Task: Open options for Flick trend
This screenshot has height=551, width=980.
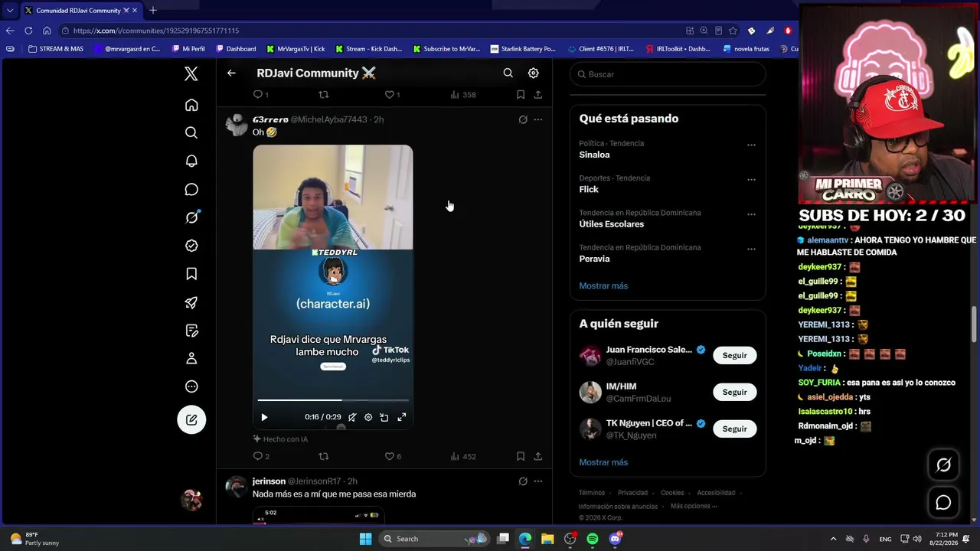Action: [x=751, y=180]
